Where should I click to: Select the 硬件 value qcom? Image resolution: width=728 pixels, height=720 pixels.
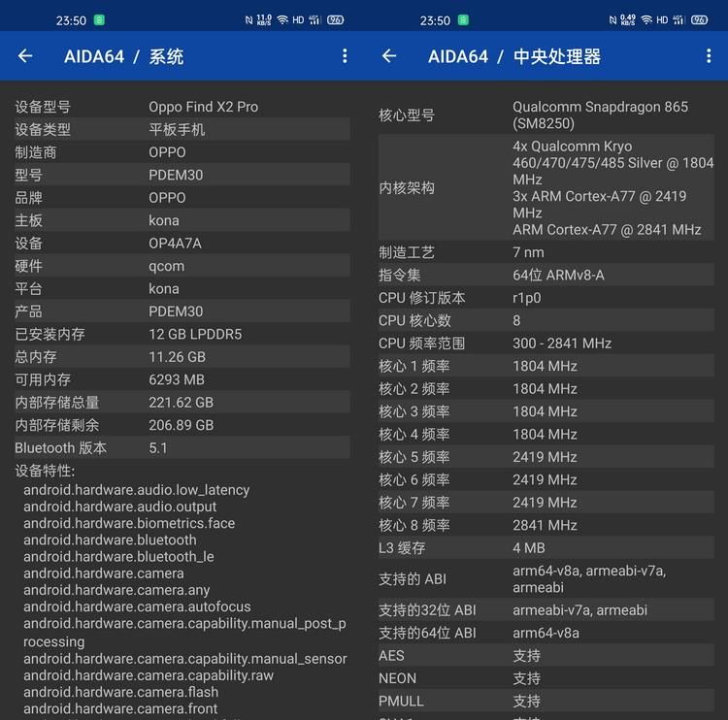pos(166,266)
